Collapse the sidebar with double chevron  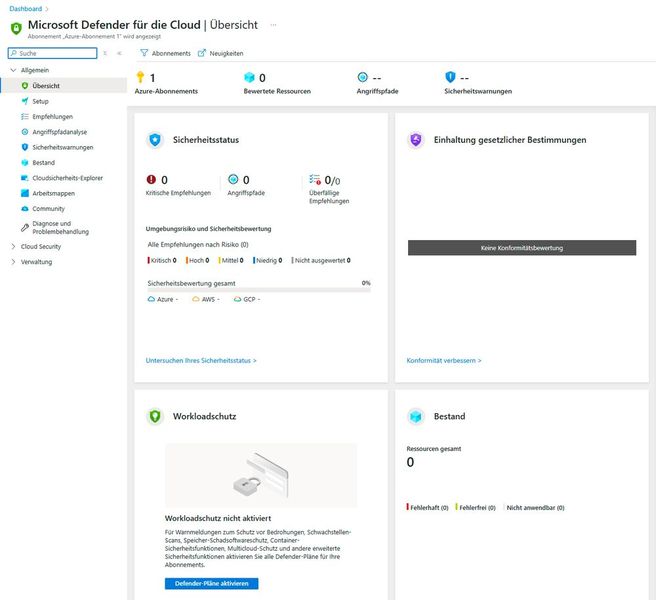pyautogui.click(x=119, y=53)
